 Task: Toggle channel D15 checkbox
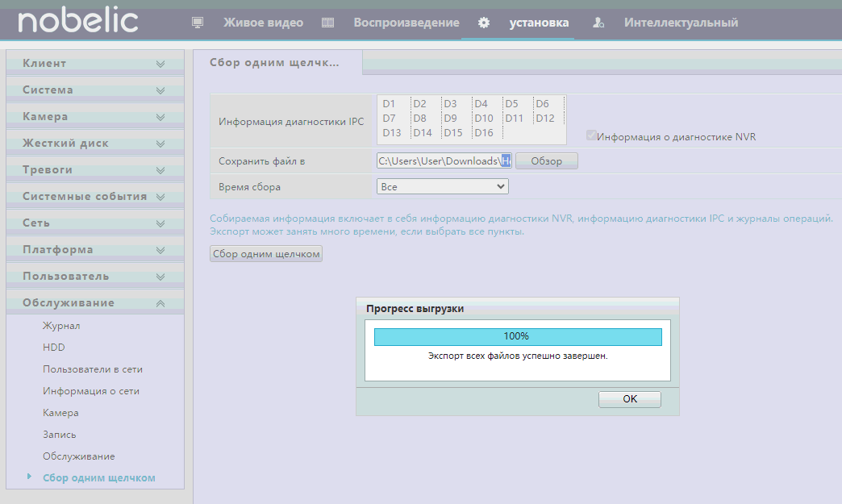(x=452, y=132)
